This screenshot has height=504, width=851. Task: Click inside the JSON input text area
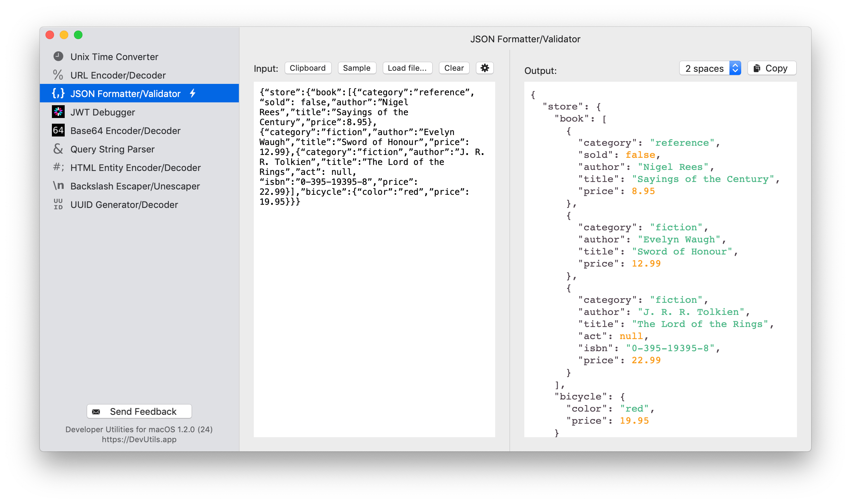pyautogui.click(x=374, y=302)
